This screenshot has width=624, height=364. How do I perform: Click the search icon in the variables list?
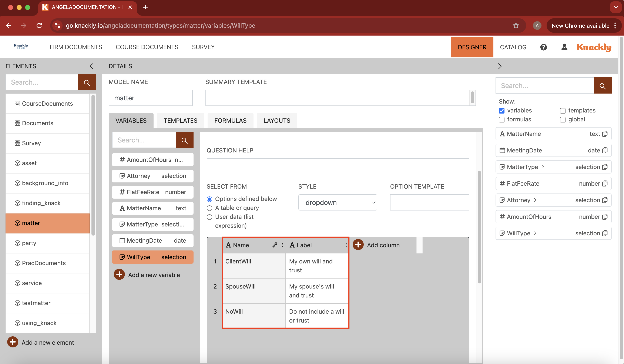(184, 140)
